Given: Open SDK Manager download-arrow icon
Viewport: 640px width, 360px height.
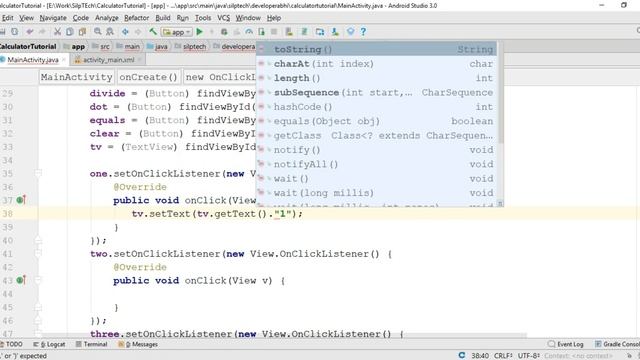Looking at the screenshot, I should (335, 31).
